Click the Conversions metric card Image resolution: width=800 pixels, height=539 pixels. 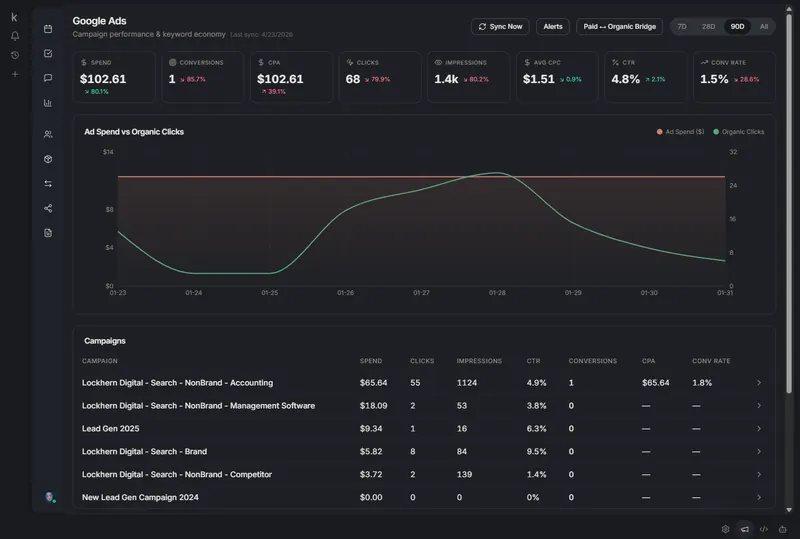[x=203, y=77]
